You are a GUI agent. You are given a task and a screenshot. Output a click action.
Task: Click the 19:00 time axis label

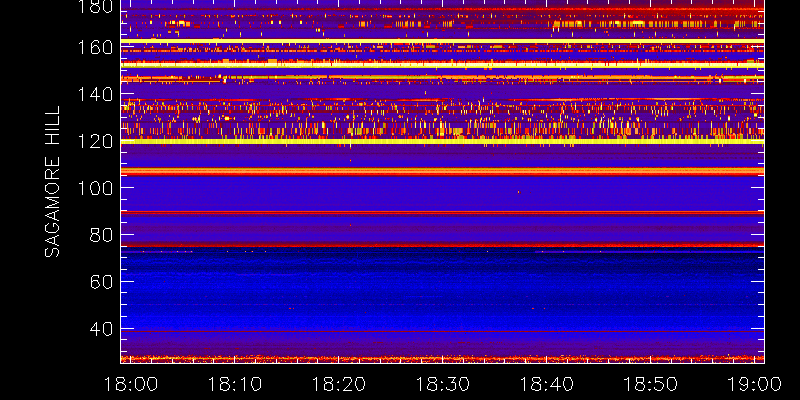coord(755,384)
